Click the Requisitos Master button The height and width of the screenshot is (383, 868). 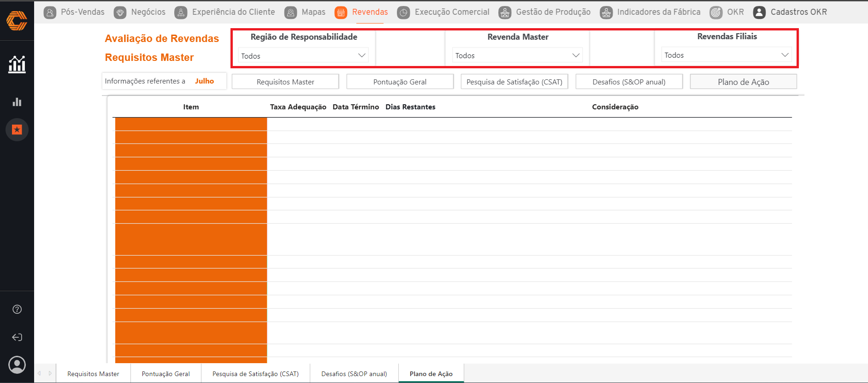click(x=285, y=82)
